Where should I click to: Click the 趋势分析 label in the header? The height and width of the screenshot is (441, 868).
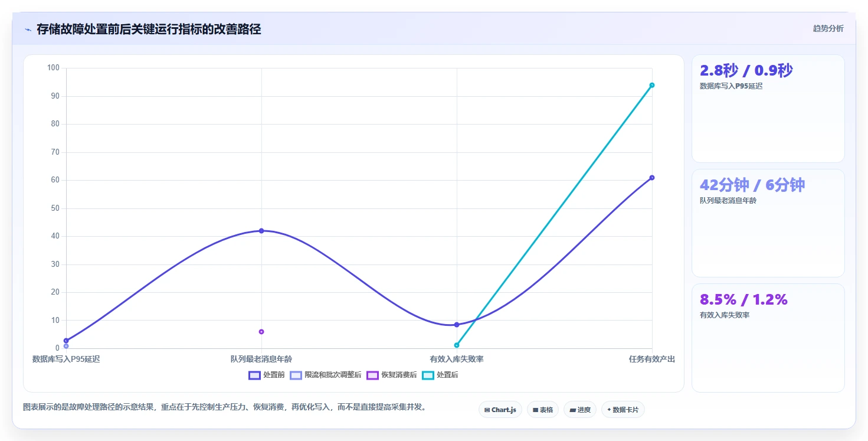click(x=828, y=28)
